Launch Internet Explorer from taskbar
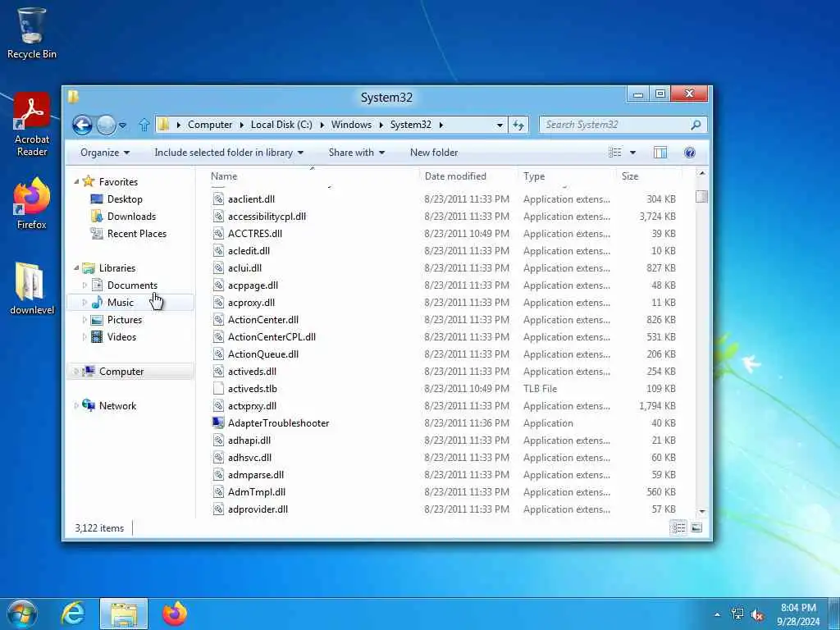 [x=73, y=614]
